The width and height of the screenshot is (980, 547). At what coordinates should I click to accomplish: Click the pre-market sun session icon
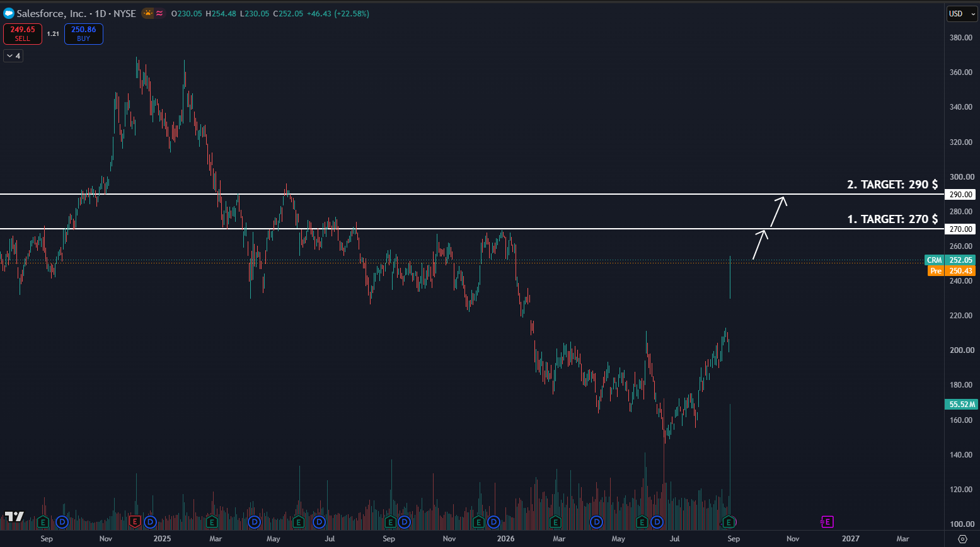[147, 13]
